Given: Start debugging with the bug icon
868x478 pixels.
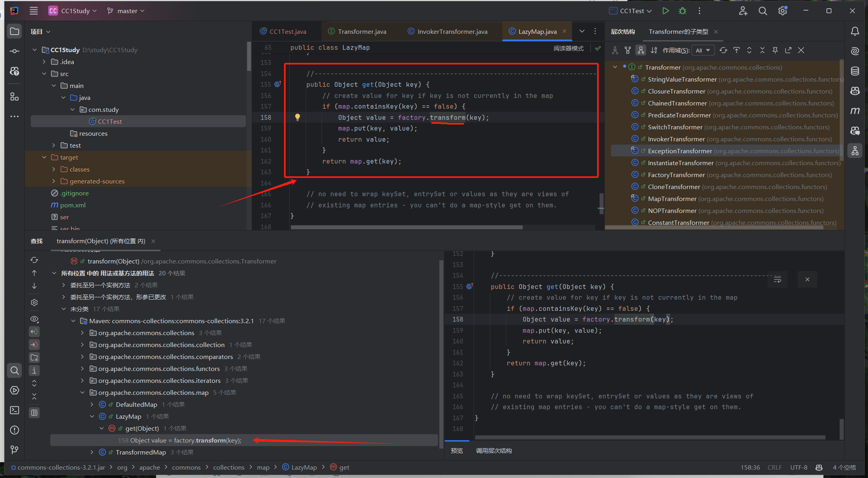Looking at the screenshot, I should (x=682, y=11).
